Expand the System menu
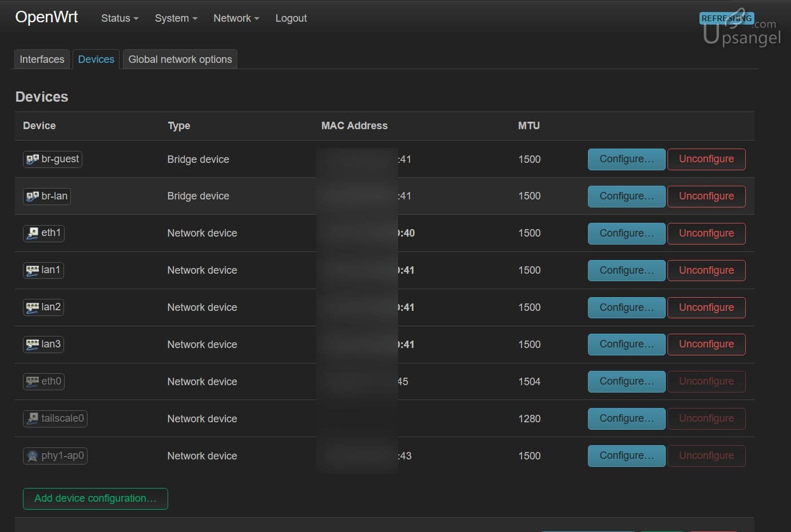 [x=176, y=18]
